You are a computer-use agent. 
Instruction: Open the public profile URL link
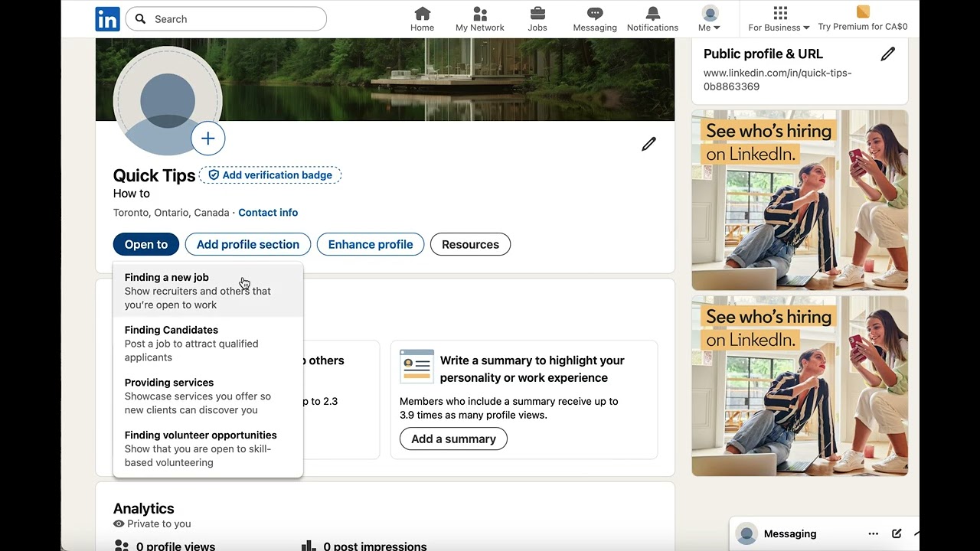click(x=777, y=80)
